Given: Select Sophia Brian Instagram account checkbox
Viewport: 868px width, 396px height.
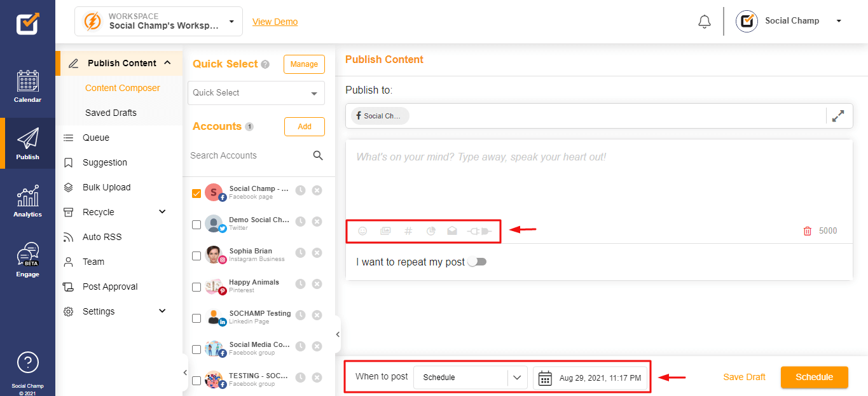Looking at the screenshot, I should (x=196, y=255).
